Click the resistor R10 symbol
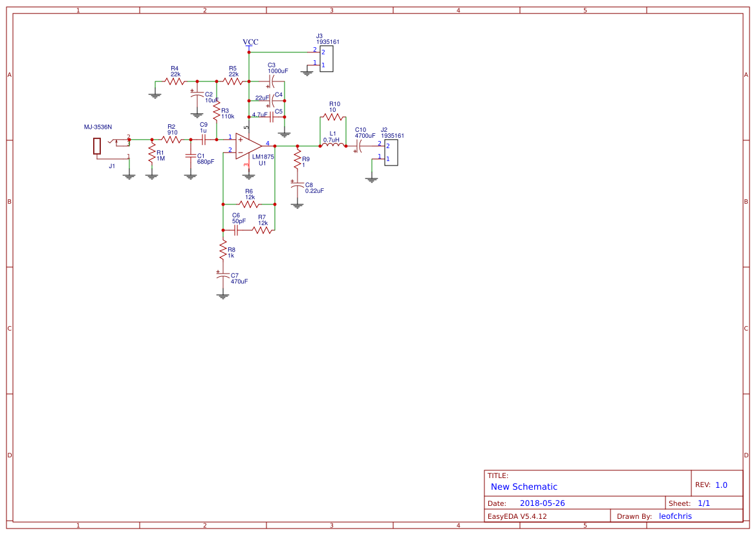This screenshot has height=535, width=756. point(334,115)
